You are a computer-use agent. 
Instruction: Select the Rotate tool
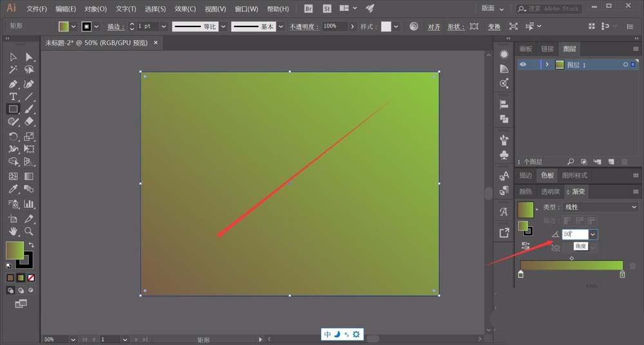tap(13, 136)
